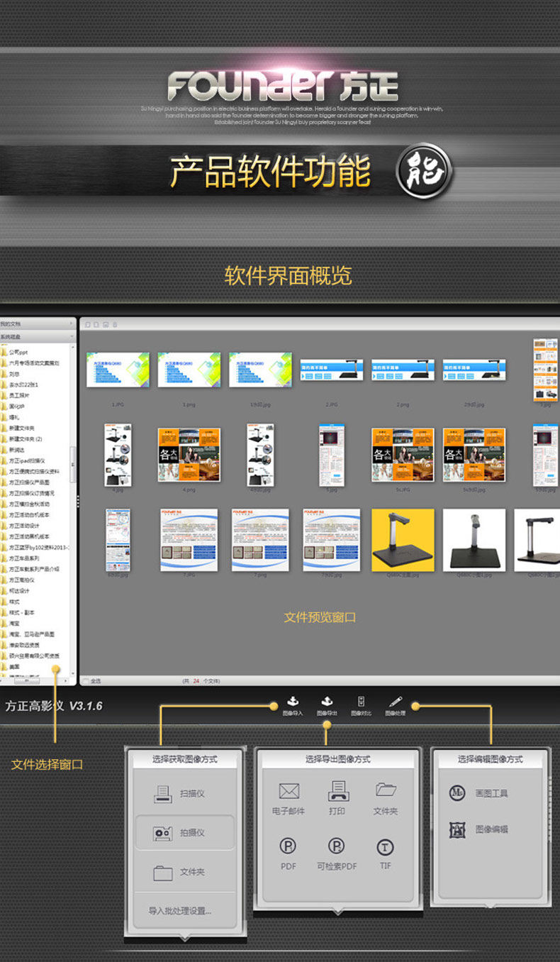Select 文件夹 in the export popup
The width and height of the screenshot is (560, 962).
(x=386, y=799)
